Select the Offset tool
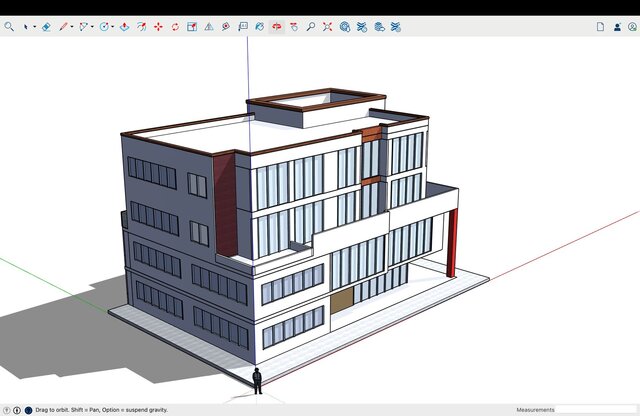 141,27
